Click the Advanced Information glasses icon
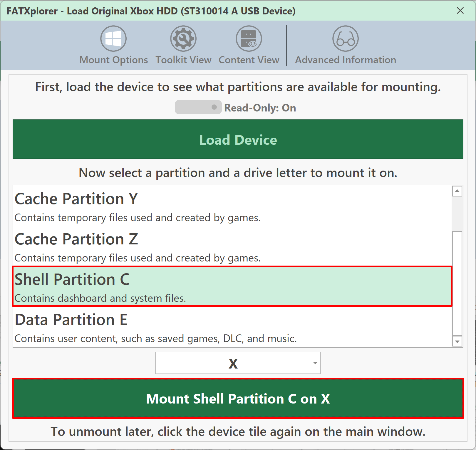This screenshot has width=476, height=450. coord(346,39)
